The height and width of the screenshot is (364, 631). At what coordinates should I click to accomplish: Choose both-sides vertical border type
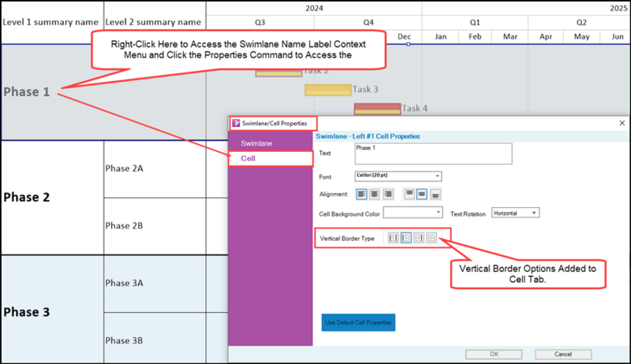pos(393,238)
